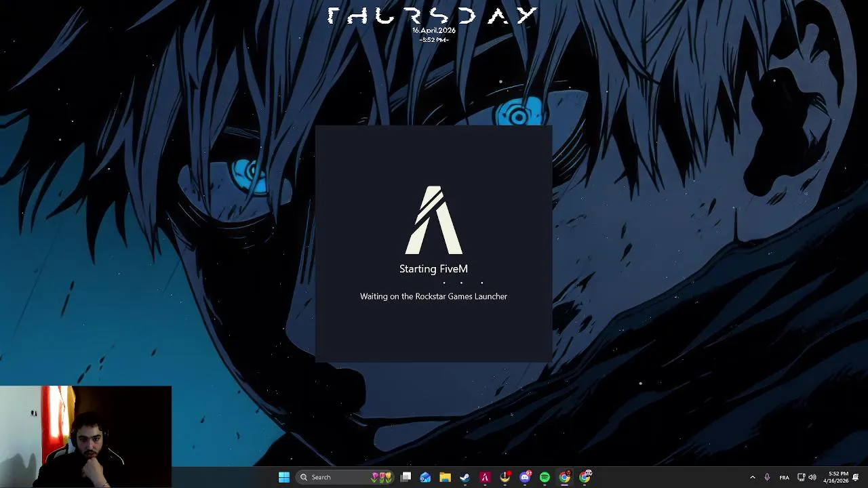This screenshot has height=488, width=868.
Task: Open Steam from the taskbar
Action: click(465, 477)
